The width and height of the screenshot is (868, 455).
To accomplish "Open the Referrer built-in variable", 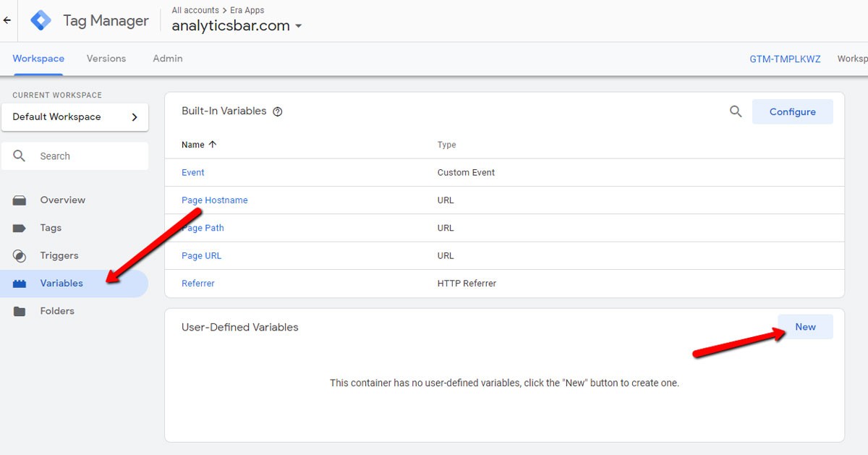I will (x=197, y=283).
